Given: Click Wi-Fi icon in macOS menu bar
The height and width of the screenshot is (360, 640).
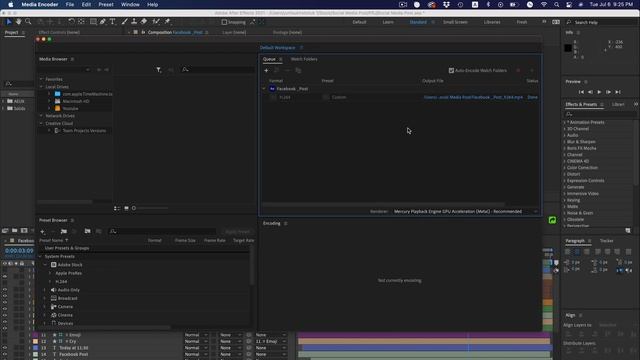Looking at the screenshot, I should (544, 4).
